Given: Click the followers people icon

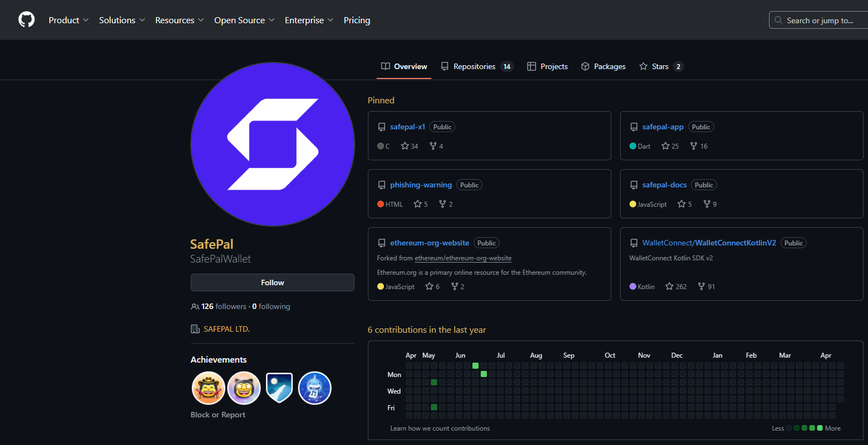Looking at the screenshot, I should [195, 306].
